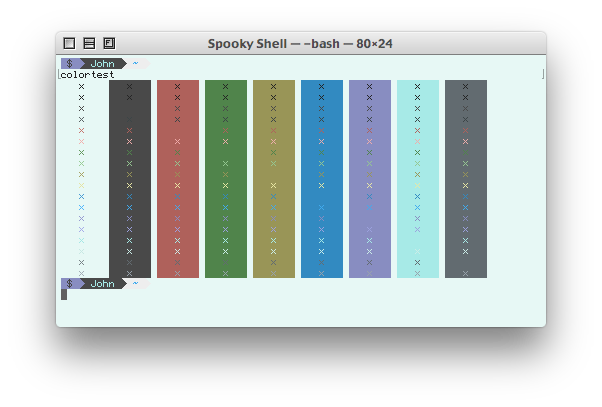Click the terminal cursor block
Screen dimensions: 602x407
[64, 294]
